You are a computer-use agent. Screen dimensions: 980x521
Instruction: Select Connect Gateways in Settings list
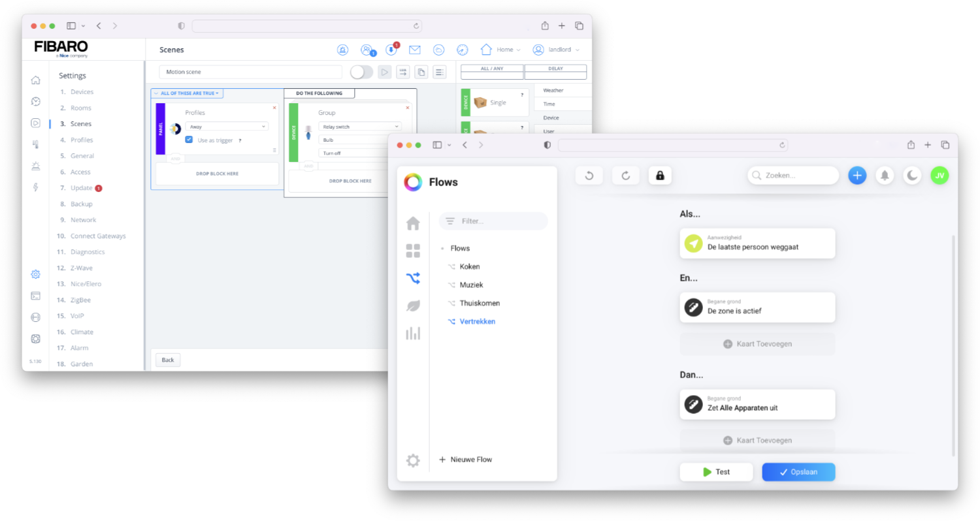click(98, 236)
